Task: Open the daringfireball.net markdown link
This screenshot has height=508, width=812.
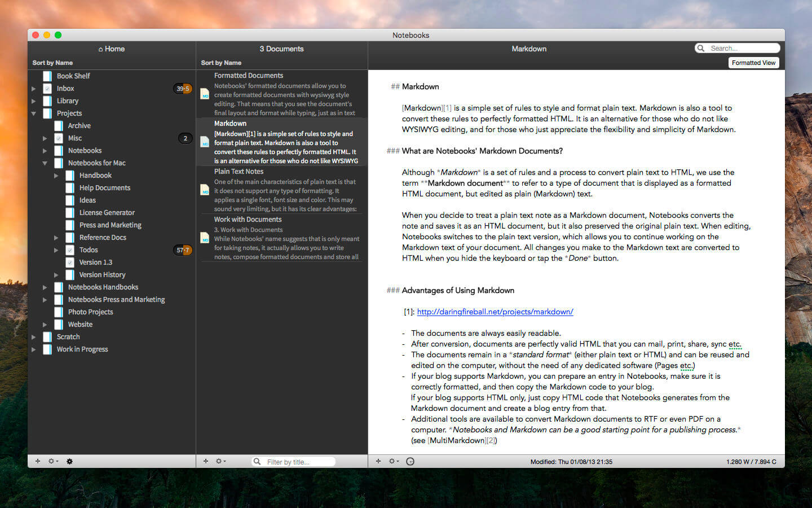Action: click(495, 312)
